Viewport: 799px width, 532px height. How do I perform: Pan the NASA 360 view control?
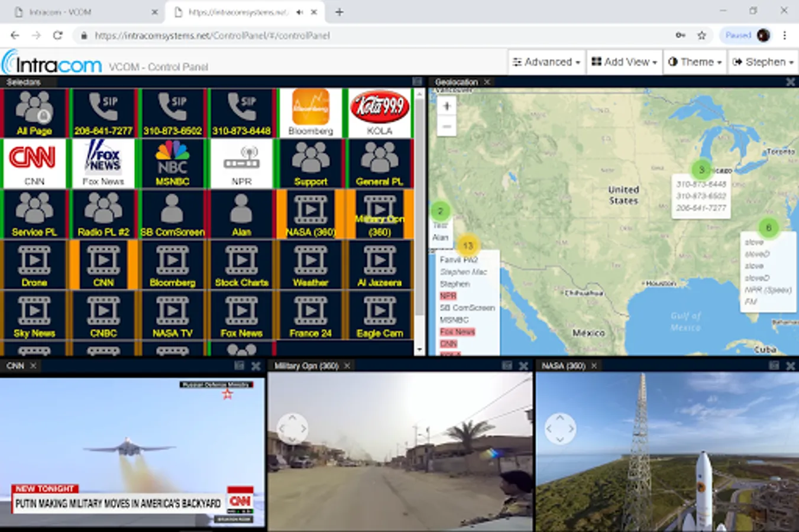pyautogui.click(x=559, y=429)
